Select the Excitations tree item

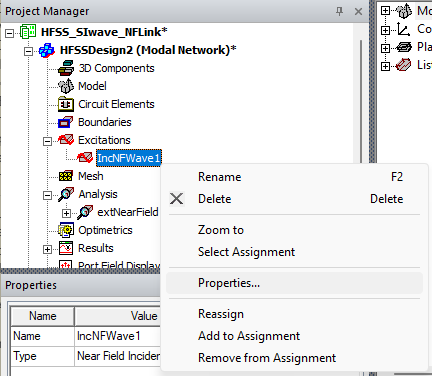[104, 140]
